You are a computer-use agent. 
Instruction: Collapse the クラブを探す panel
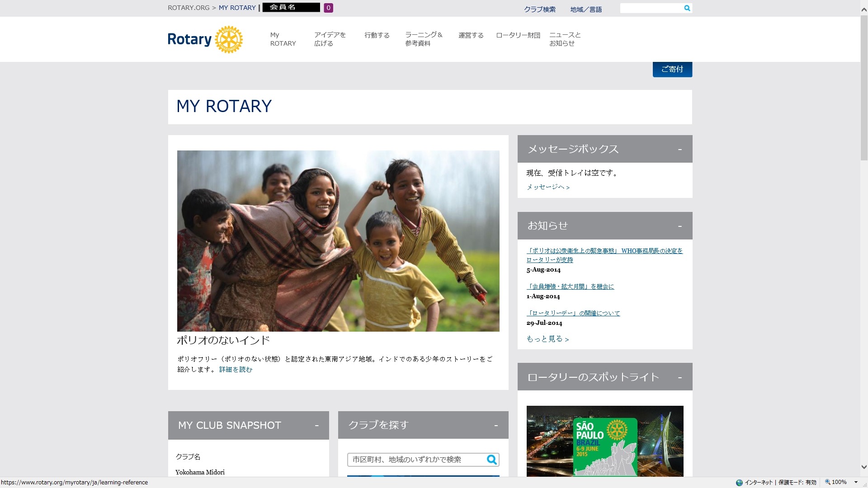pyautogui.click(x=496, y=425)
